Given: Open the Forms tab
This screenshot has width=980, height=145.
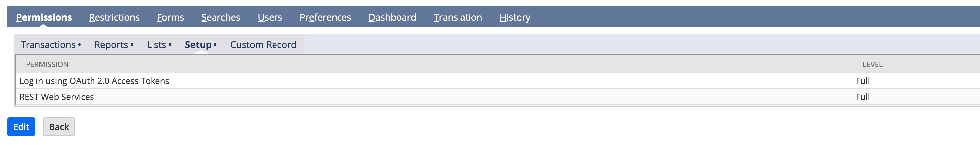Looking at the screenshot, I should 170,17.
